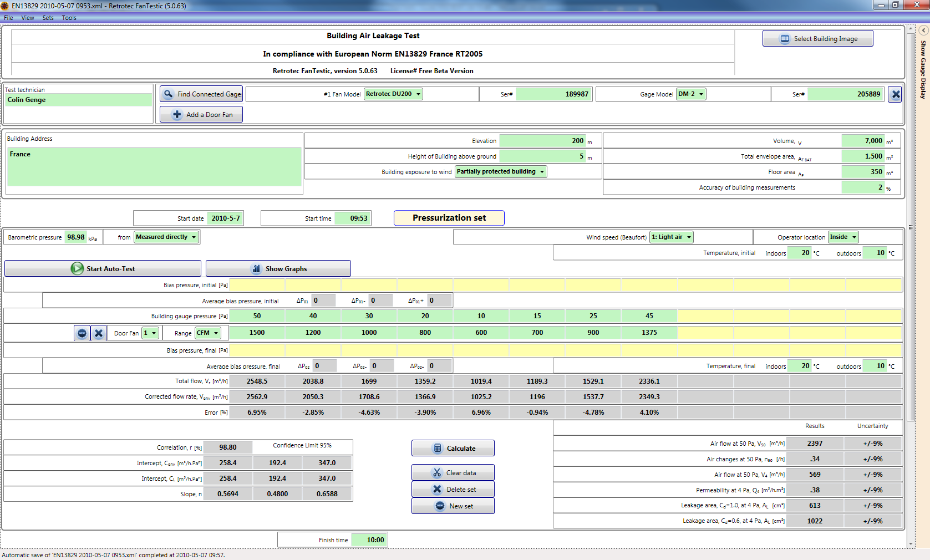Click the Find Connected Gage magnifier icon

[169, 94]
